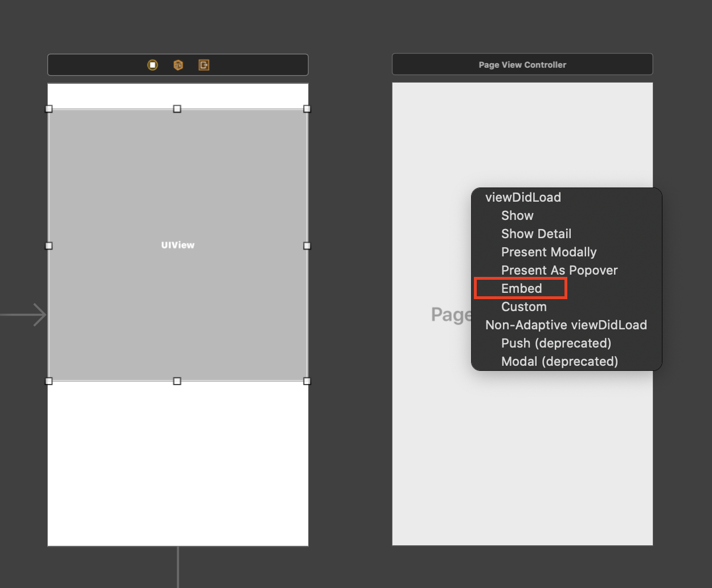This screenshot has width=712, height=588.
Task: Click the Page placeholder text label
Action: tap(452, 315)
